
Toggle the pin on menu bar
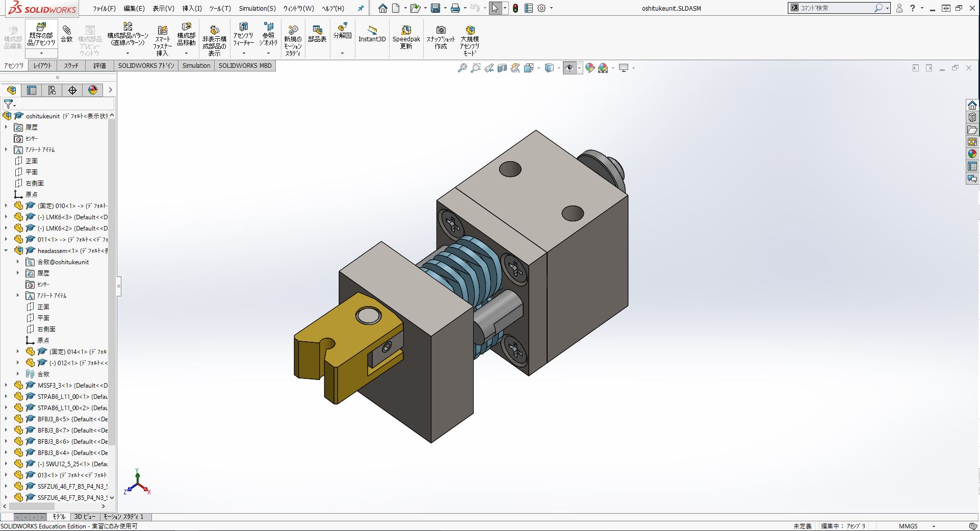point(360,8)
